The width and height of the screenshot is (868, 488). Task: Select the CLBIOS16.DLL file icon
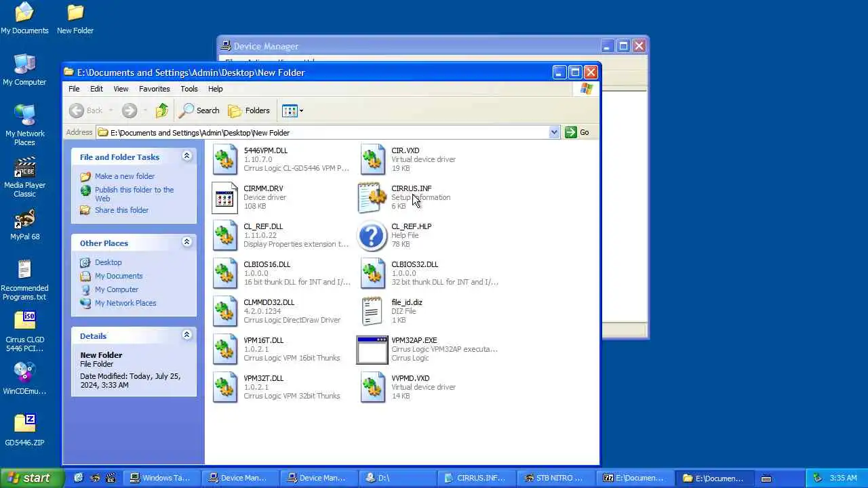point(225,273)
